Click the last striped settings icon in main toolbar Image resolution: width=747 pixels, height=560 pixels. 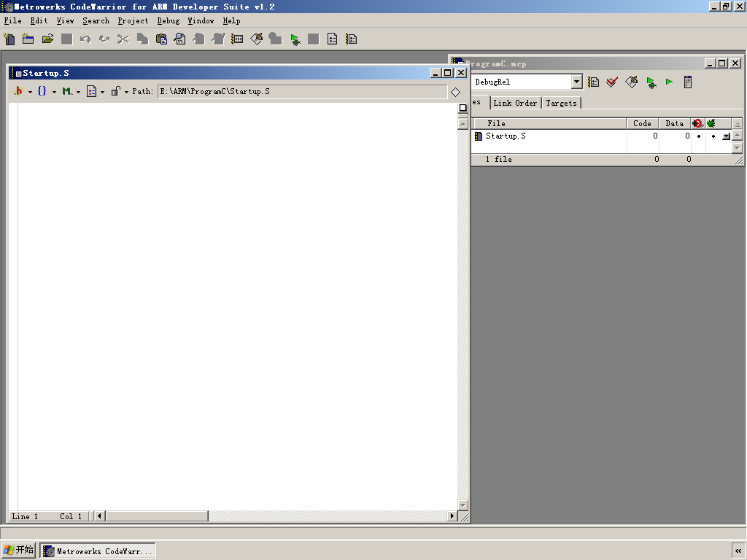pyautogui.click(x=352, y=39)
